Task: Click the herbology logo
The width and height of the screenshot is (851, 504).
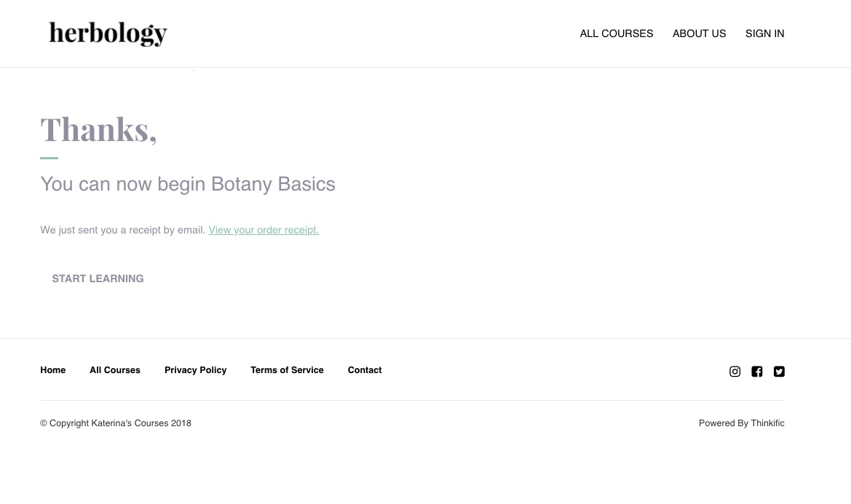Action: click(108, 33)
